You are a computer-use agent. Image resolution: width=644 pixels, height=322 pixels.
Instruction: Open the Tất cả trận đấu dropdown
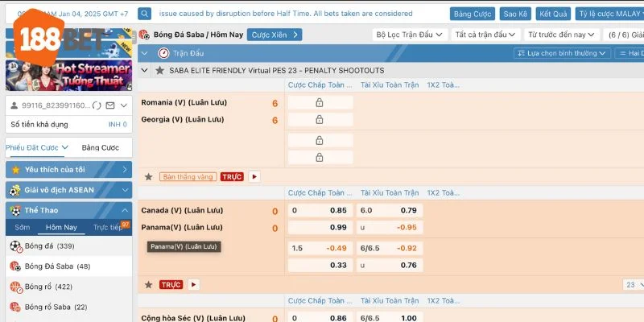coord(485,35)
